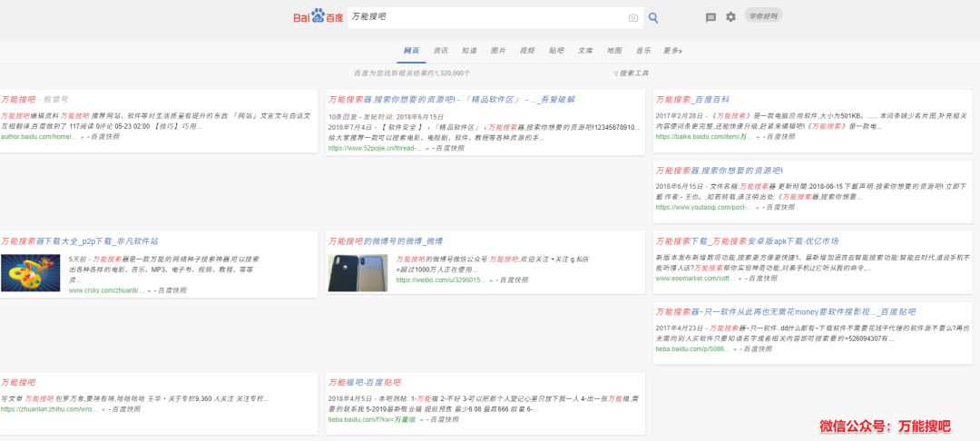Expand the arrow next to zhuanlan.zhihu.com URL
Screen dimensions: 980x441
pos(103,410)
